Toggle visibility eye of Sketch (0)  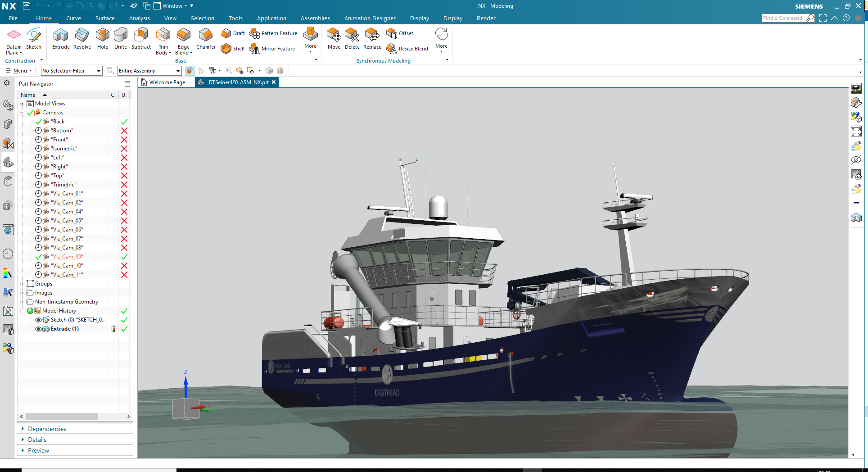point(38,320)
